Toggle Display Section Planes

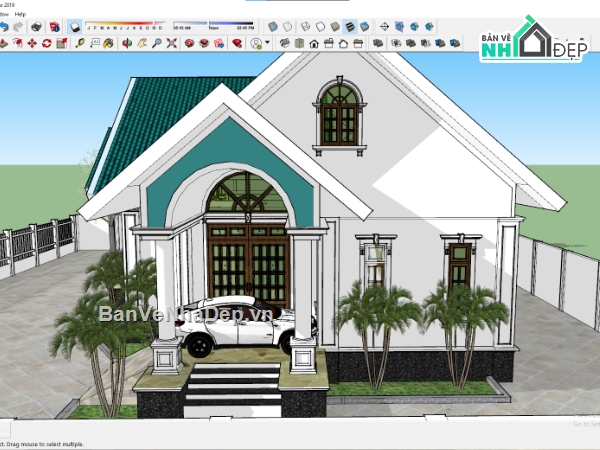[399, 26]
